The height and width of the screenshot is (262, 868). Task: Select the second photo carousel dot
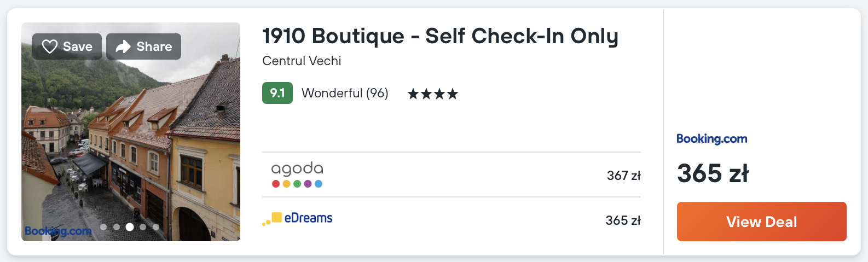pyautogui.click(x=117, y=227)
